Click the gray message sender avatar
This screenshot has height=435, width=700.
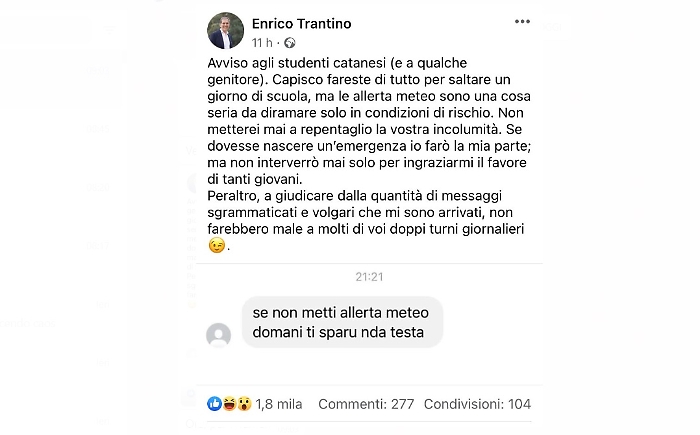coord(218,335)
